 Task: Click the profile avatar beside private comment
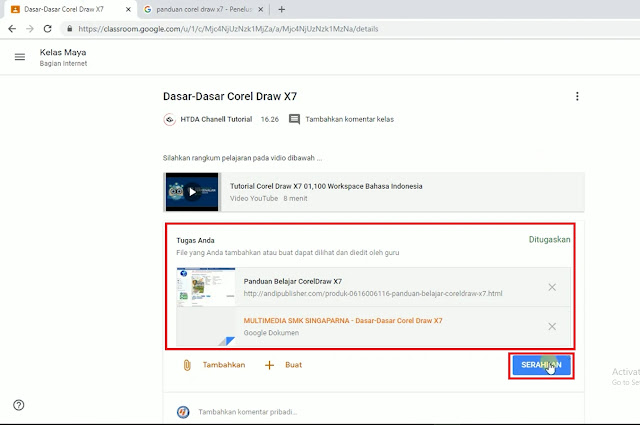(x=183, y=412)
